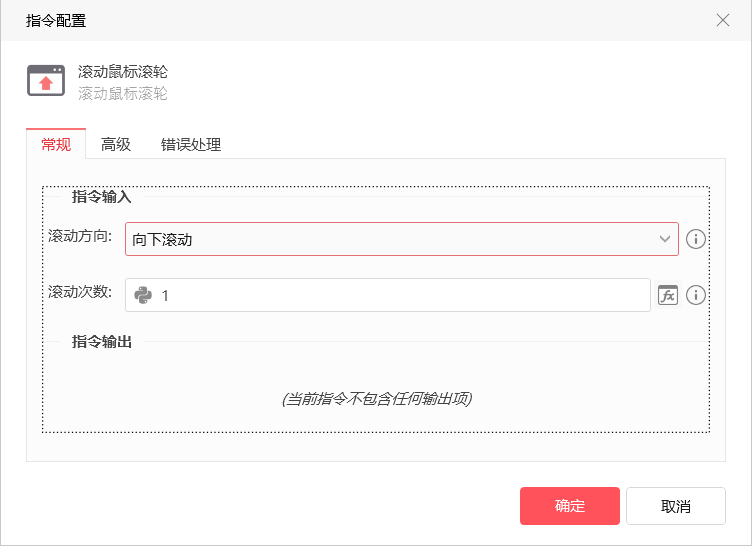The image size is (752, 546).
Task: Click the 当前指令不包含任何输出项 notice text
Action: tap(376, 398)
